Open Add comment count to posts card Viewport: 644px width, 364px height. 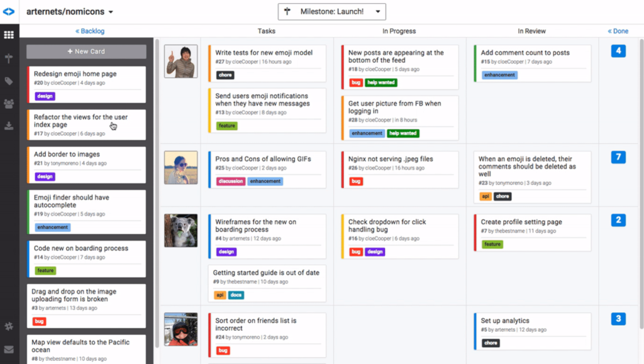click(x=532, y=63)
